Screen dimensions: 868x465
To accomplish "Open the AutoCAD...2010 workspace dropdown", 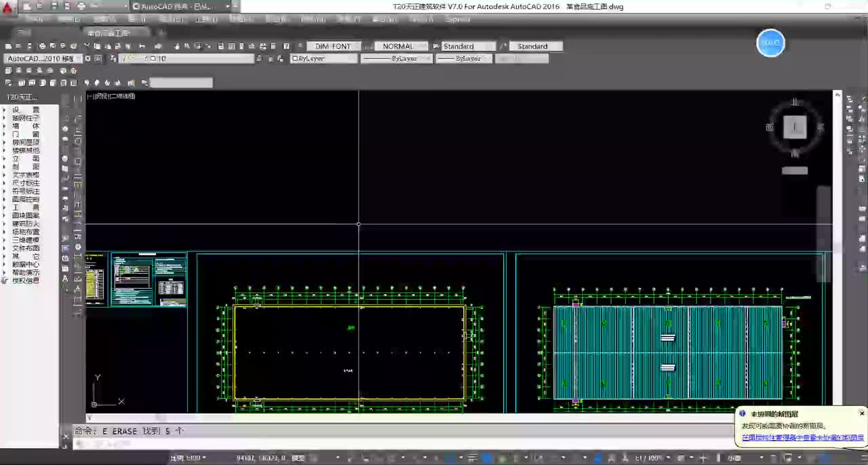I will click(43, 58).
